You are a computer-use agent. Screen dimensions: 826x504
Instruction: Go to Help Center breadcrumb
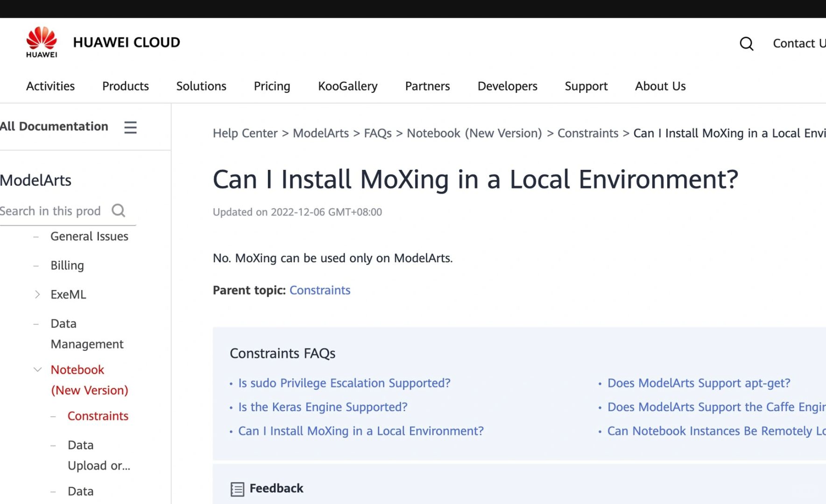click(x=245, y=133)
